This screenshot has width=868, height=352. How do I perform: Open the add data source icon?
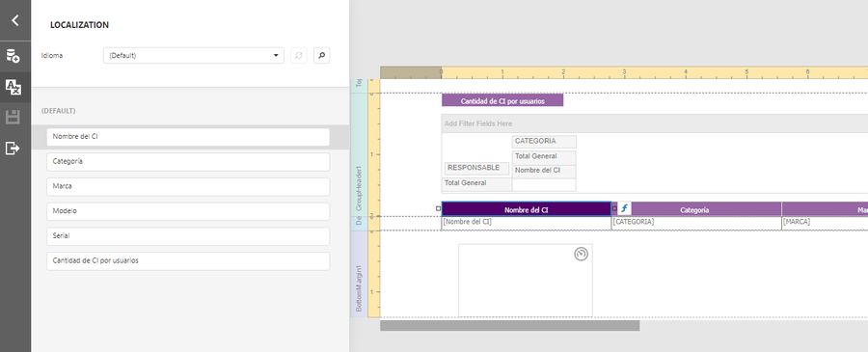pyautogui.click(x=13, y=55)
